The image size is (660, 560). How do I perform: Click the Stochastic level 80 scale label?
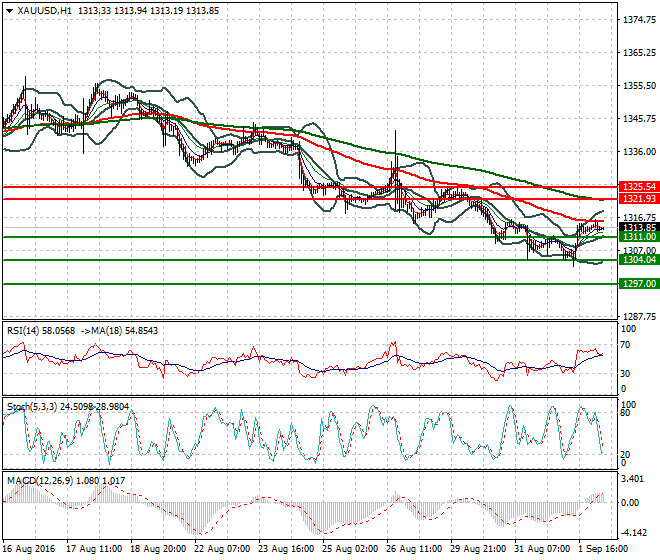[625, 413]
